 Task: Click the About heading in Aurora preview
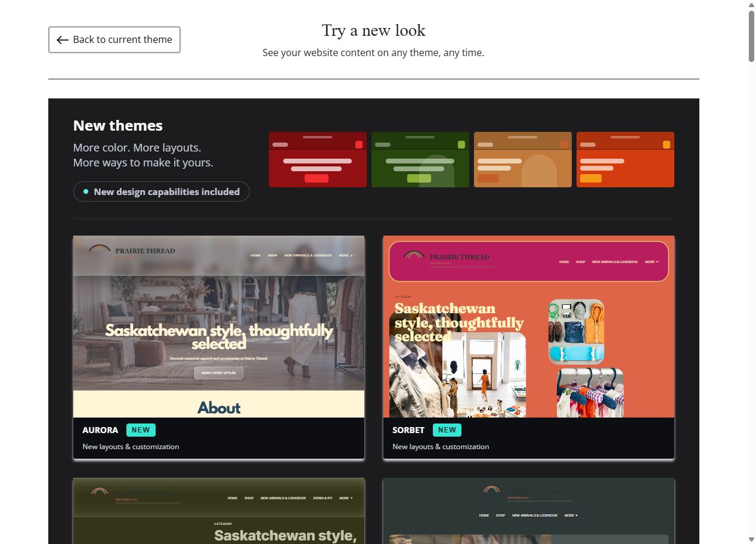click(219, 408)
